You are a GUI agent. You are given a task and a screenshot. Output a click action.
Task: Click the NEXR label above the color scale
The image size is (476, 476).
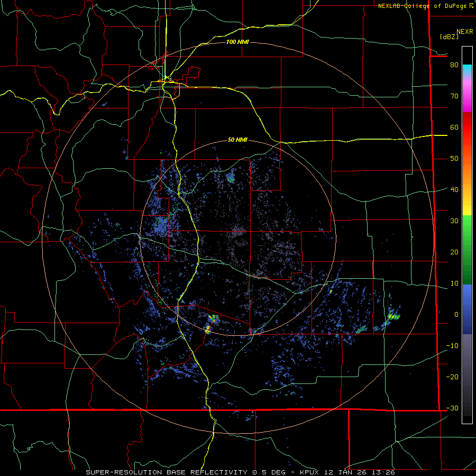click(x=465, y=32)
